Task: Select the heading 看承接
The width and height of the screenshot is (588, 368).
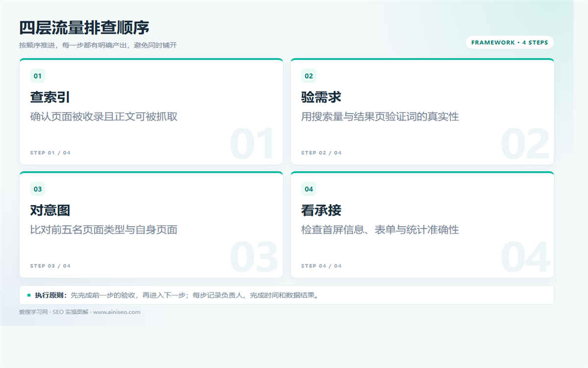Action: [x=321, y=210]
